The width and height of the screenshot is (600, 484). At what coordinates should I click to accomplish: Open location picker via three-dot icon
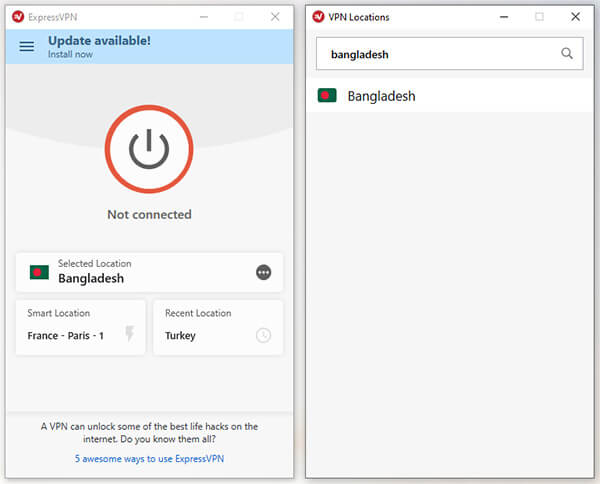point(263,272)
